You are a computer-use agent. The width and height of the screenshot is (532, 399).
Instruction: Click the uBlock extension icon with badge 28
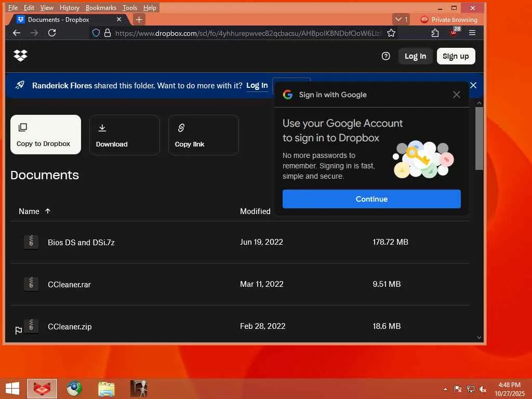click(x=454, y=32)
